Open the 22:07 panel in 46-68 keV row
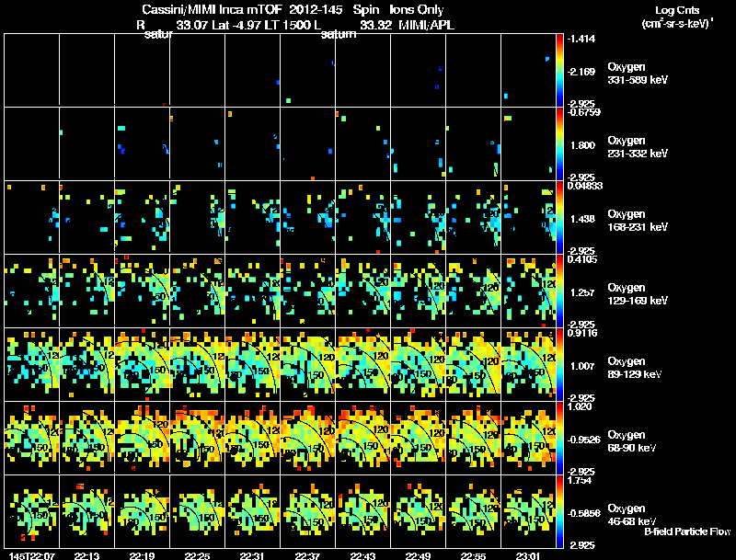The height and width of the screenshot is (560, 736). tap(31, 511)
